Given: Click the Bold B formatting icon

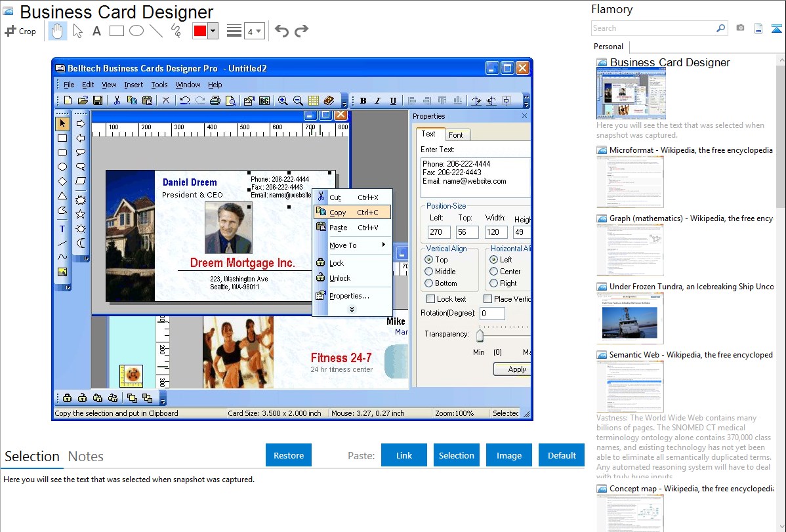Looking at the screenshot, I should (363, 101).
